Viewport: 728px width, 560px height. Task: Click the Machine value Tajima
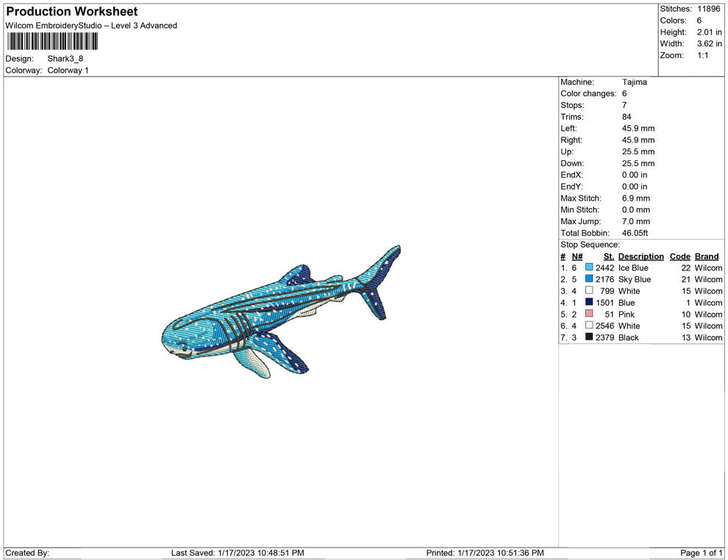(634, 82)
